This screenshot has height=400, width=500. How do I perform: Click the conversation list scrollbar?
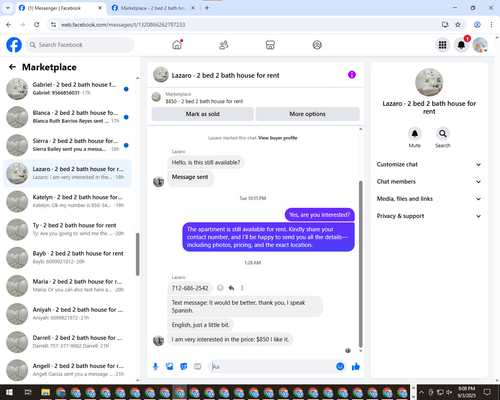click(138, 254)
